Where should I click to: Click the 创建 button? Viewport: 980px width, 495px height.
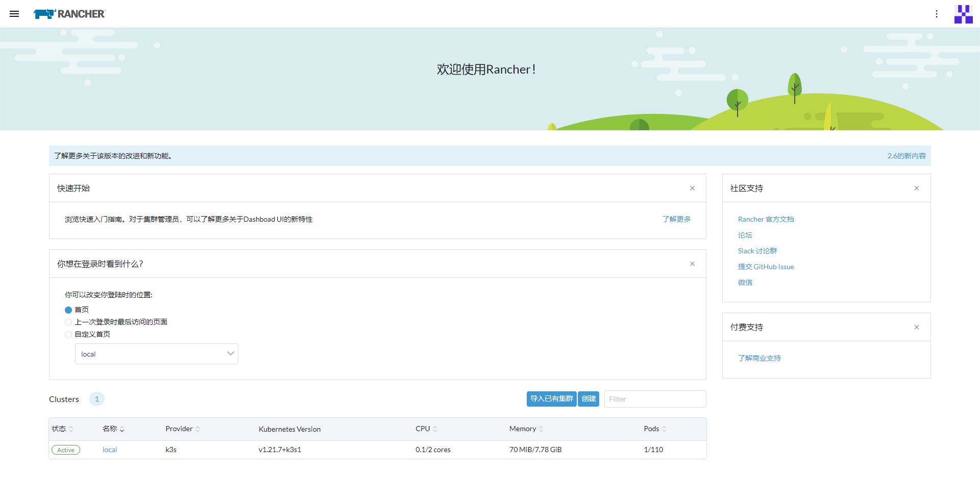click(x=588, y=399)
